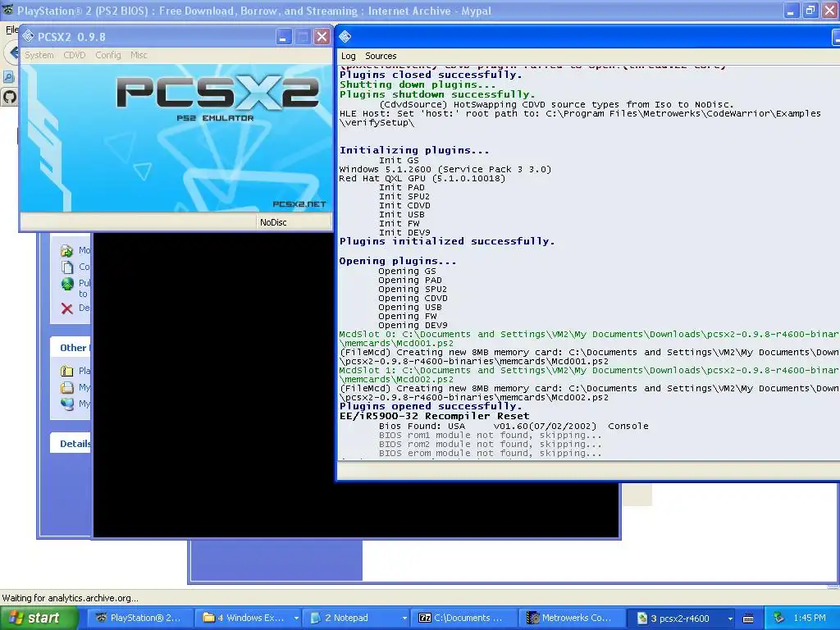Click the My Documents folder icon under Other

coord(67,387)
